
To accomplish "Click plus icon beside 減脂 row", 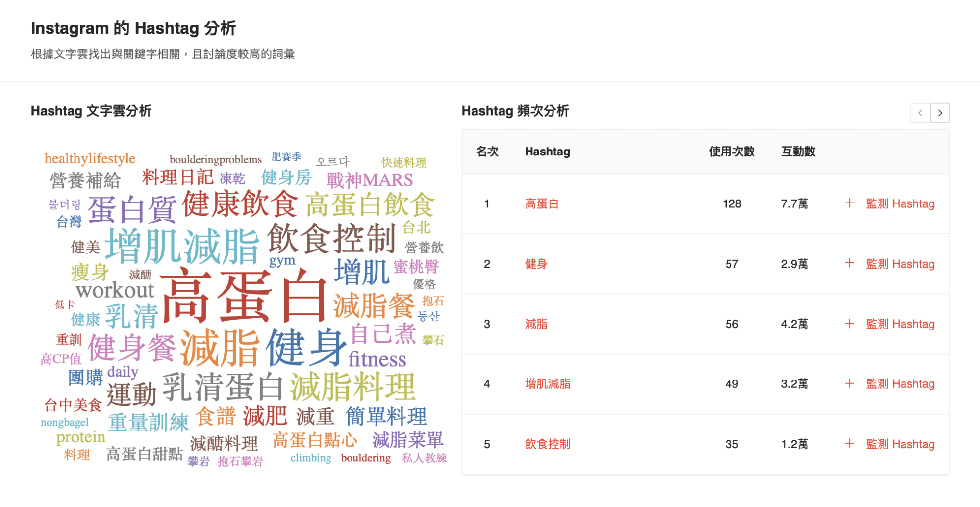I will click(849, 324).
